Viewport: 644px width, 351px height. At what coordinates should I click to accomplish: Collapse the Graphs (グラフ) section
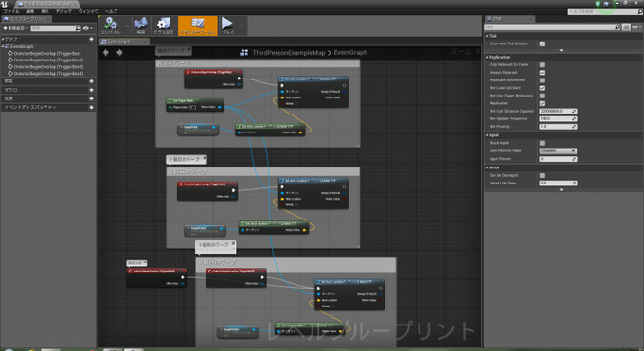(x=3, y=39)
